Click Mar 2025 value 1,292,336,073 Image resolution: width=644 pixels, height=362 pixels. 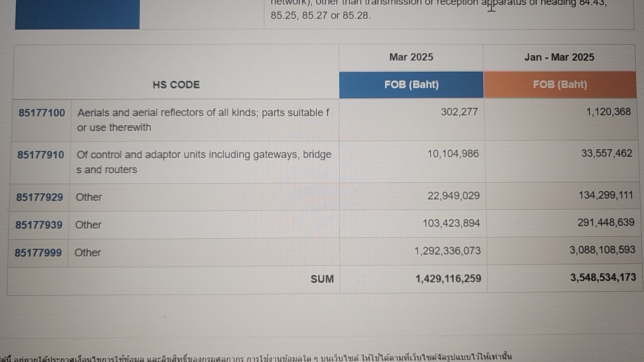(447, 251)
